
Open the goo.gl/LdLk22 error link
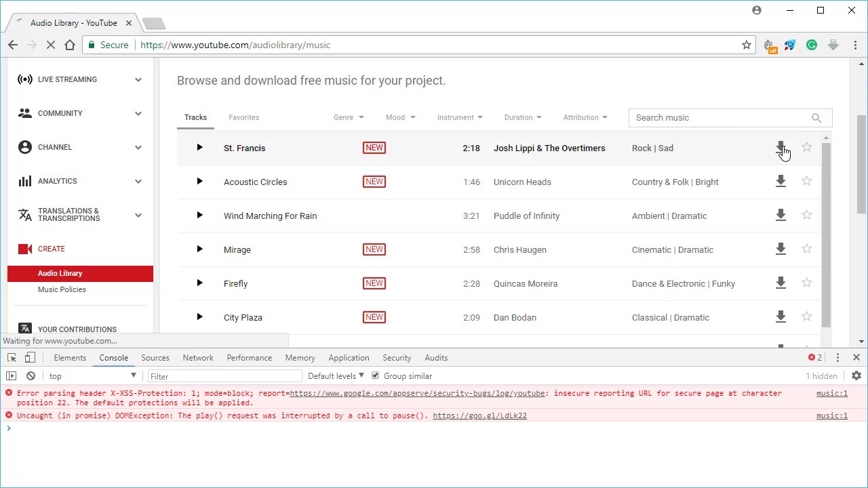click(x=479, y=415)
